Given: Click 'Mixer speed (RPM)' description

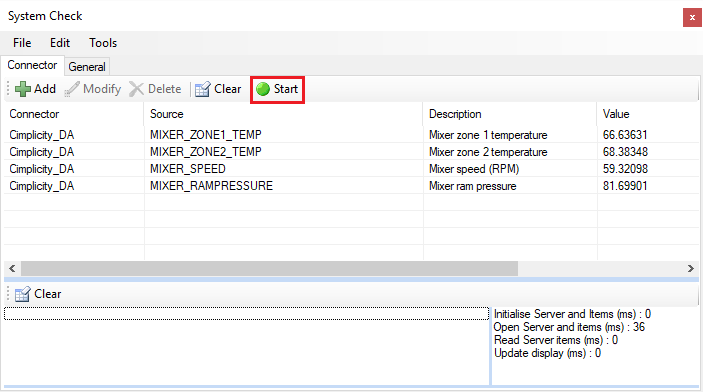Looking at the screenshot, I should (x=474, y=169).
